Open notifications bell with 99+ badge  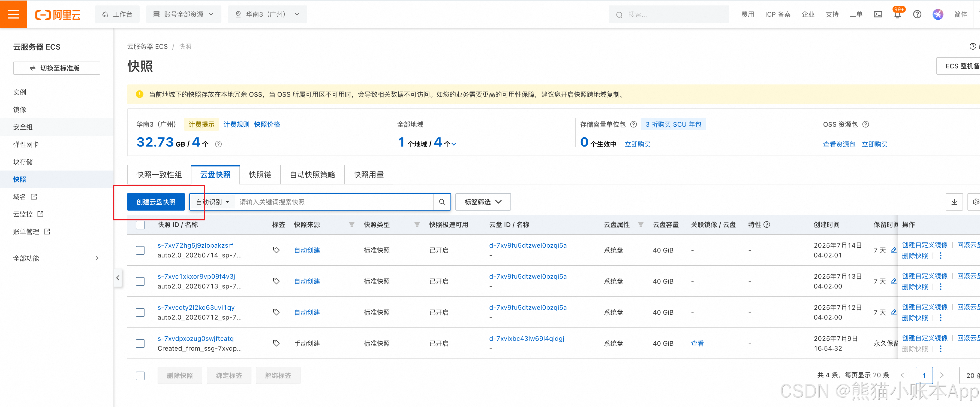(897, 14)
